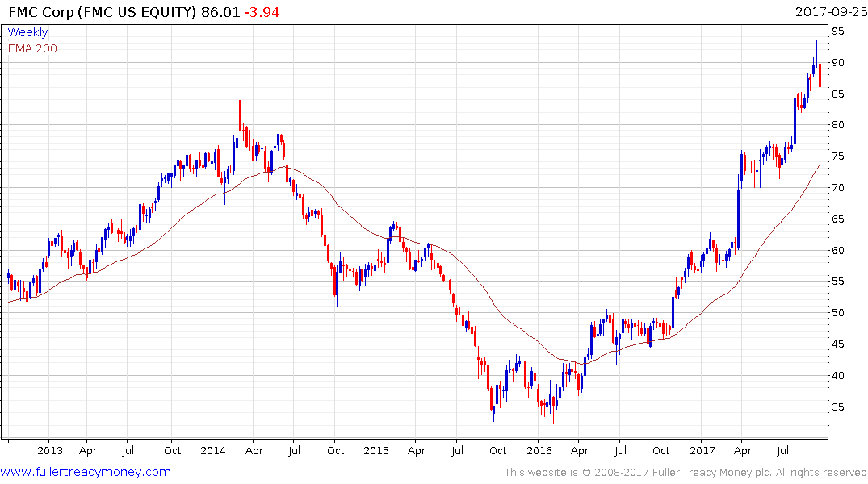Click the last price value 86.01
Viewport: 868px width, 484px height.
(x=220, y=12)
